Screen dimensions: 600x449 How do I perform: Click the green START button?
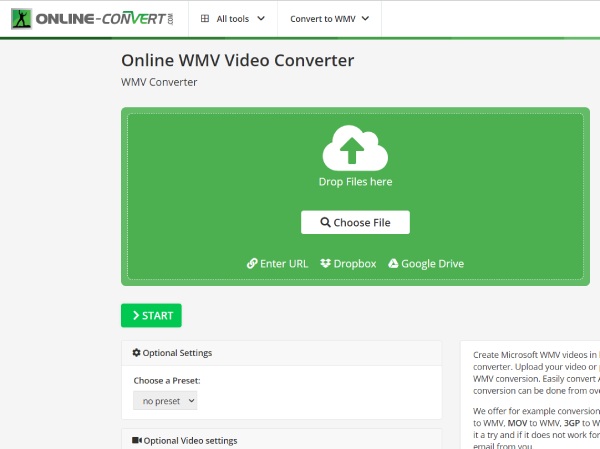click(151, 315)
